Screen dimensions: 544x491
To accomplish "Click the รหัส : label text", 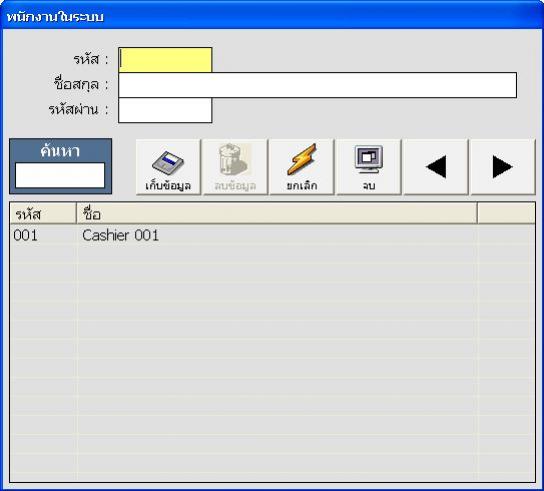I will point(91,59).
